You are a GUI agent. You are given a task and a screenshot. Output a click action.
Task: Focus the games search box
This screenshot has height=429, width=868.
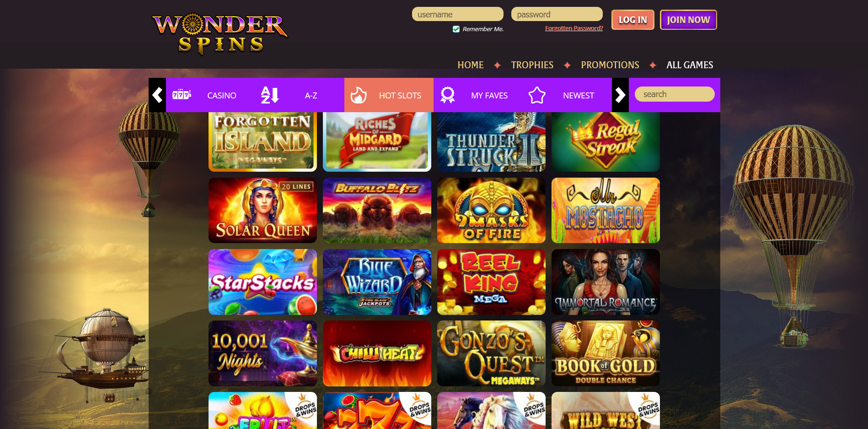675,94
